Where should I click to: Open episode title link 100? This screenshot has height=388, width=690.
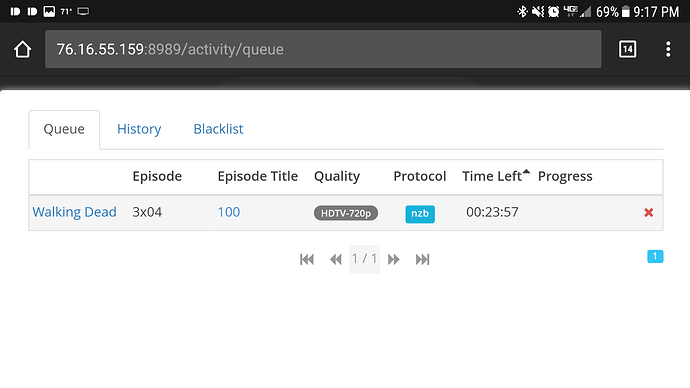point(229,212)
